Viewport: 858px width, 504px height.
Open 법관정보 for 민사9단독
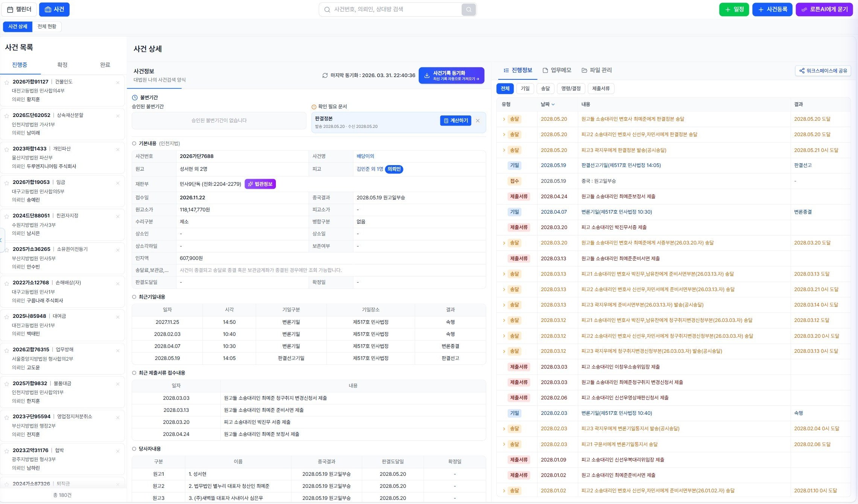[x=260, y=184]
